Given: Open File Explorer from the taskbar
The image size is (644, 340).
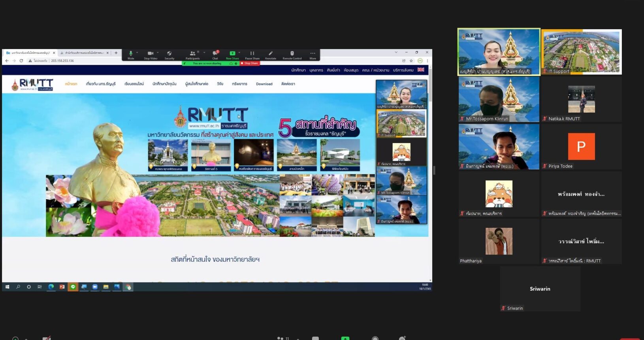Looking at the screenshot, I should coord(106,287).
